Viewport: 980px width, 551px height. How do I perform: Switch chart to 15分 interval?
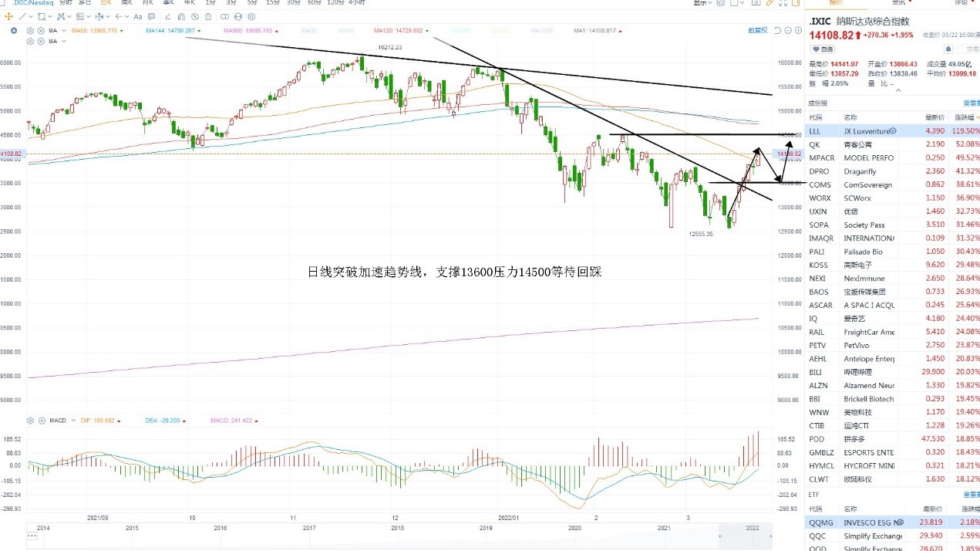(273, 3)
